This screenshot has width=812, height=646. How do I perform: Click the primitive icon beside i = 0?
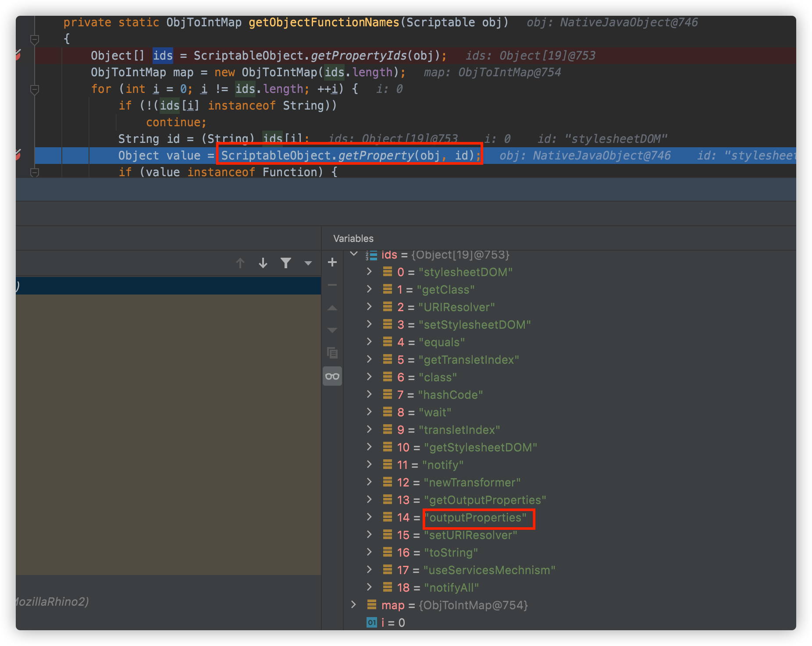click(x=372, y=622)
